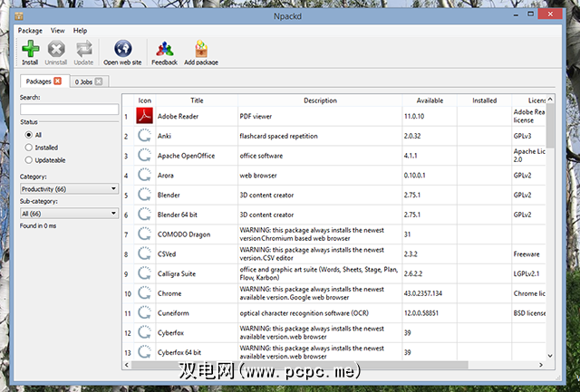Sort by the Description column header
This screenshot has width=580, height=392.
click(x=320, y=100)
